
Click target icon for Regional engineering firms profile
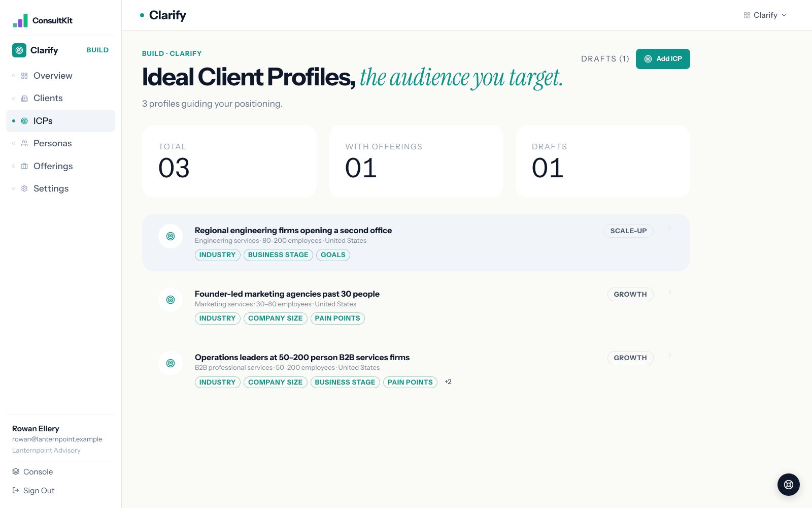pyautogui.click(x=171, y=236)
